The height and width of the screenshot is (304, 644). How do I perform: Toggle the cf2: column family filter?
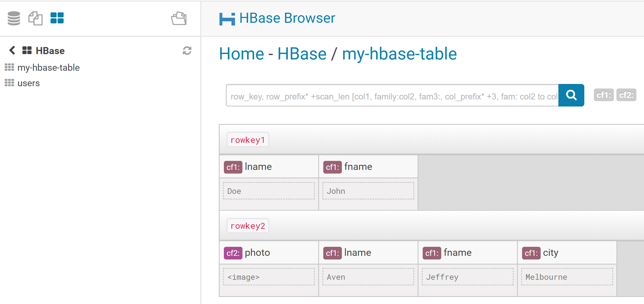point(626,95)
